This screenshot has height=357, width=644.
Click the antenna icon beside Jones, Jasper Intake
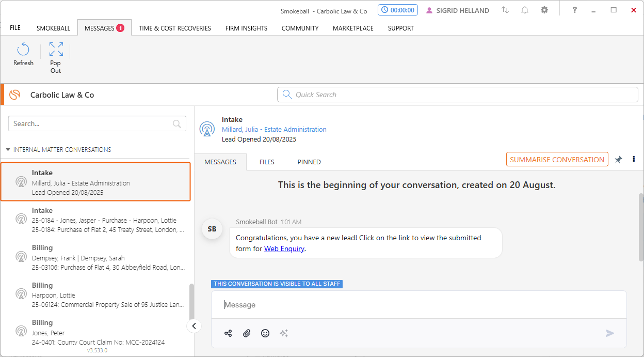[21, 220]
